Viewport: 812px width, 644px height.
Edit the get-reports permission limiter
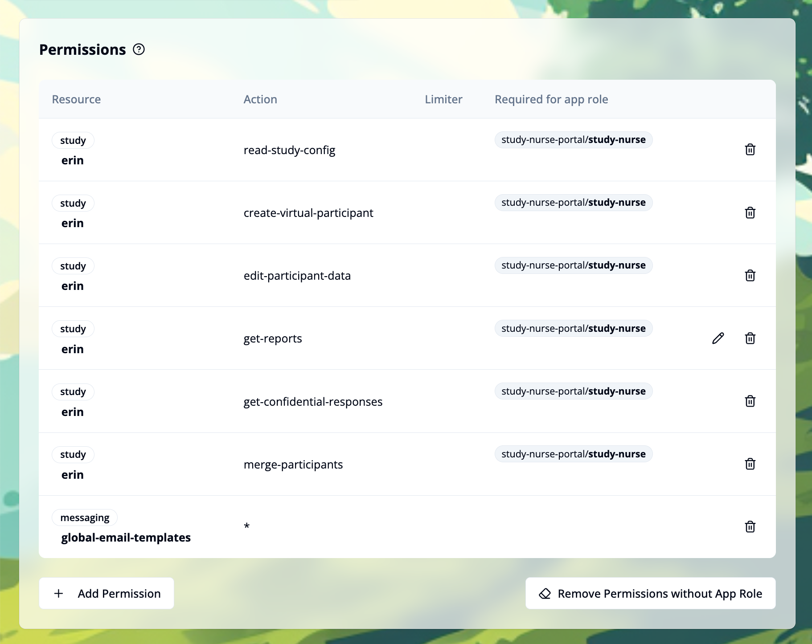pyautogui.click(x=718, y=338)
